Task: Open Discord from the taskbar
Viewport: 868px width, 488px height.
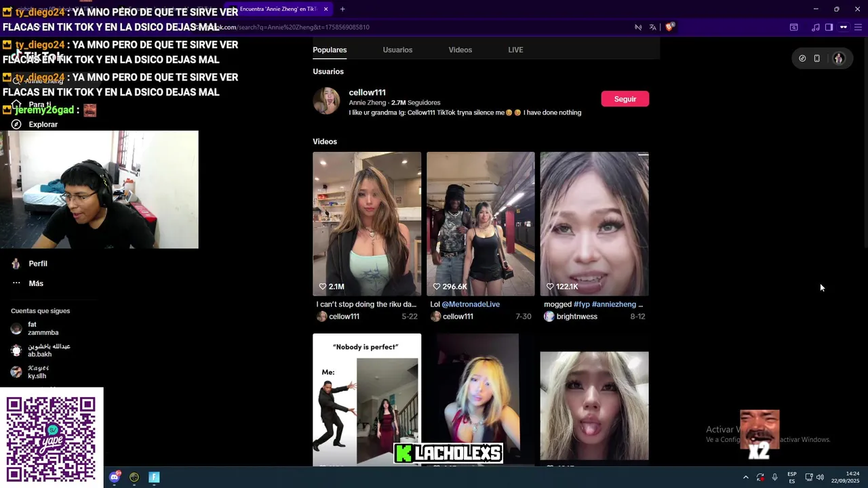Action: (x=115, y=477)
